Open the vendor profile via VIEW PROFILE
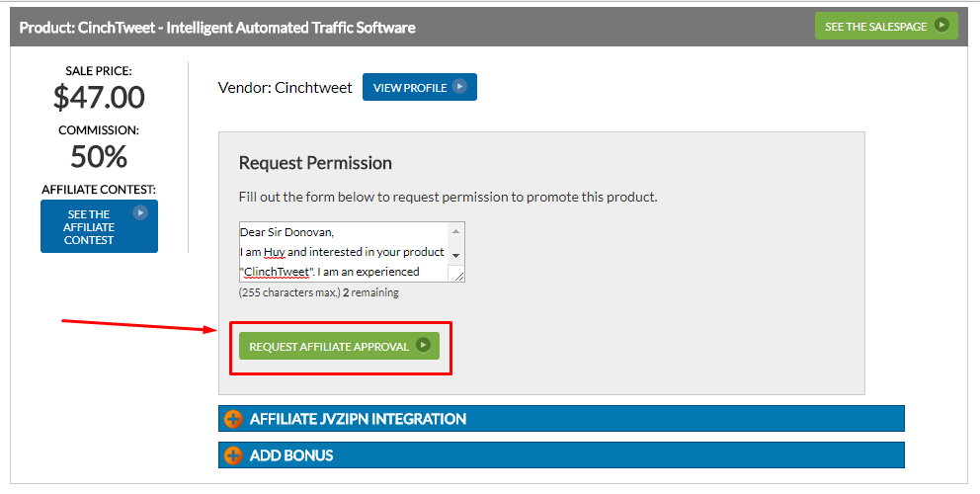Viewport: 980px width, 494px height. click(x=420, y=87)
